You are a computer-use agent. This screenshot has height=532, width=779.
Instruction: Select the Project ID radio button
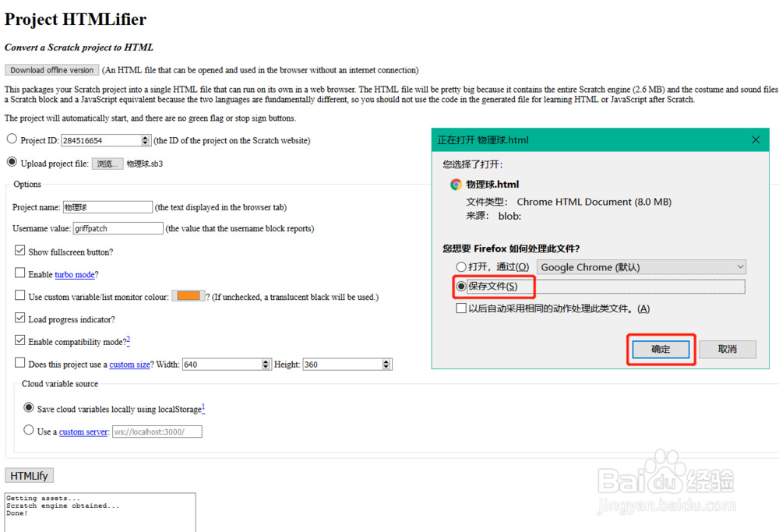[12, 139]
